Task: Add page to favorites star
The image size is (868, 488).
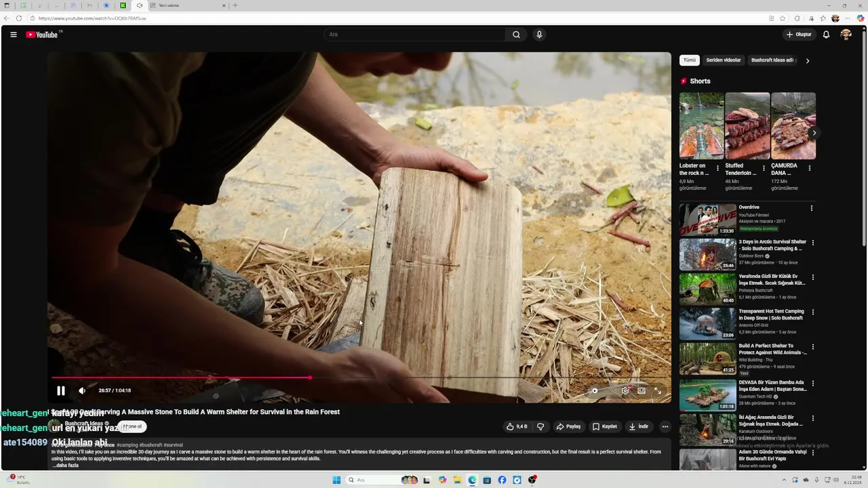Action: click(783, 18)
